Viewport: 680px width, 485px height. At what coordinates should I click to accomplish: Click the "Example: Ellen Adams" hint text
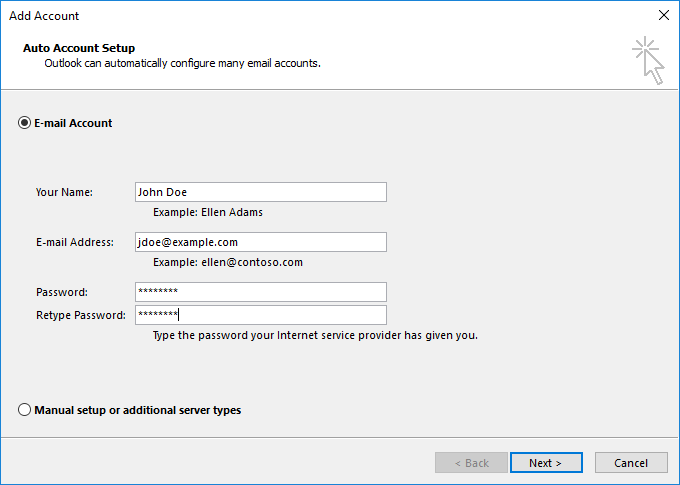(x=208, y=212)
